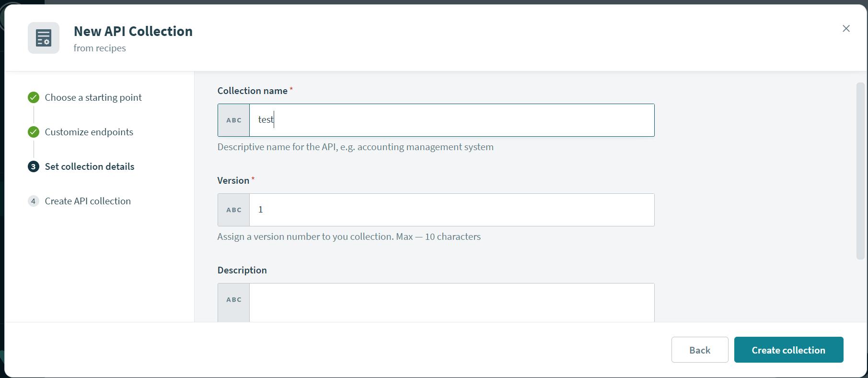This screenshot has width=868, height=378.
Task: Return to the Customize endpoints step
Action: coord(89,132)
